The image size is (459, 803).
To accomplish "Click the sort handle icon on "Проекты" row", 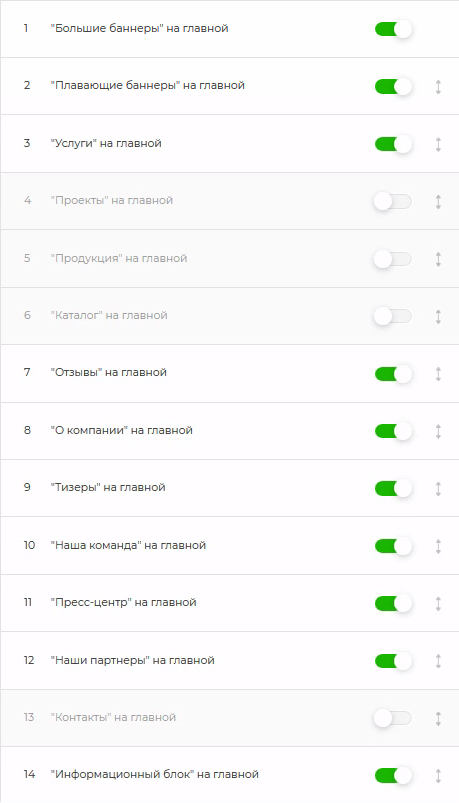I will pos(438,202).
